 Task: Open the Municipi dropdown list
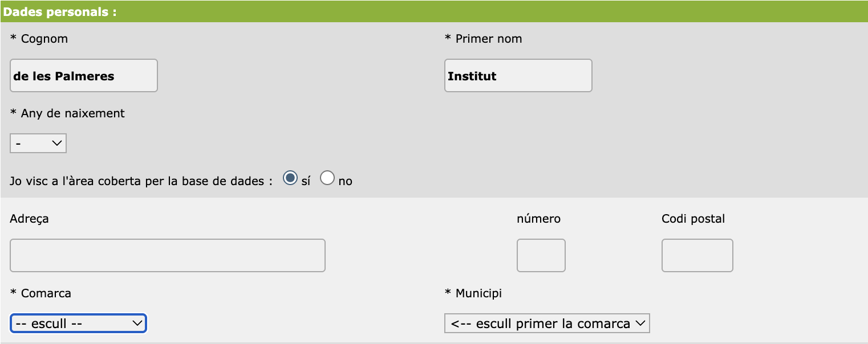[547, 323]
